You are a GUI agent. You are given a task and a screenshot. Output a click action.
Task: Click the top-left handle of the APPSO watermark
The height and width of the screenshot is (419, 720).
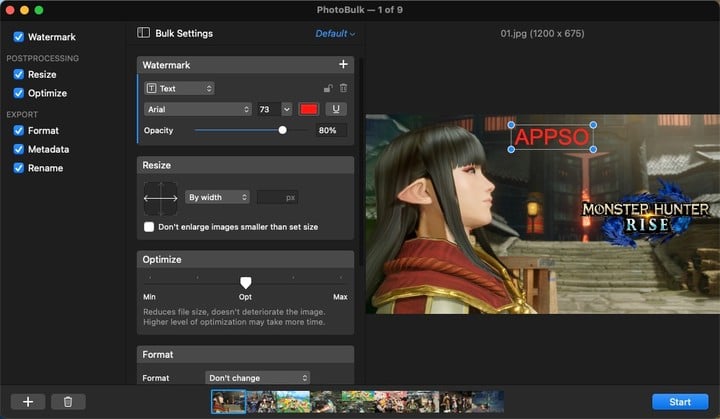click(x=511, y=125)
